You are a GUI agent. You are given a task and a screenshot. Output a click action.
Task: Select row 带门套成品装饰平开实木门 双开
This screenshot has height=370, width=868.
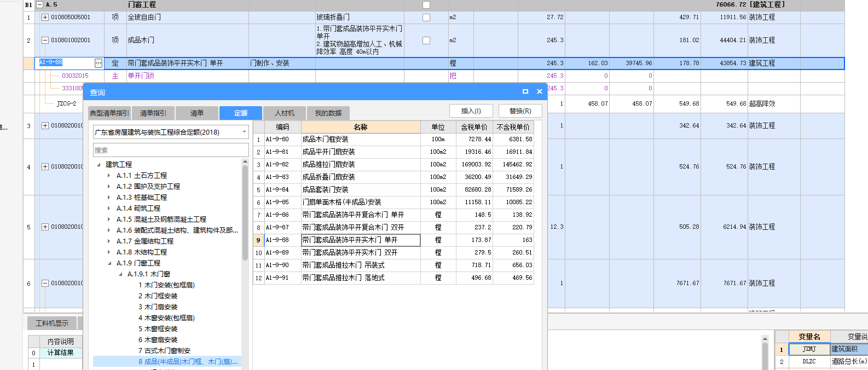pos(394,253)
